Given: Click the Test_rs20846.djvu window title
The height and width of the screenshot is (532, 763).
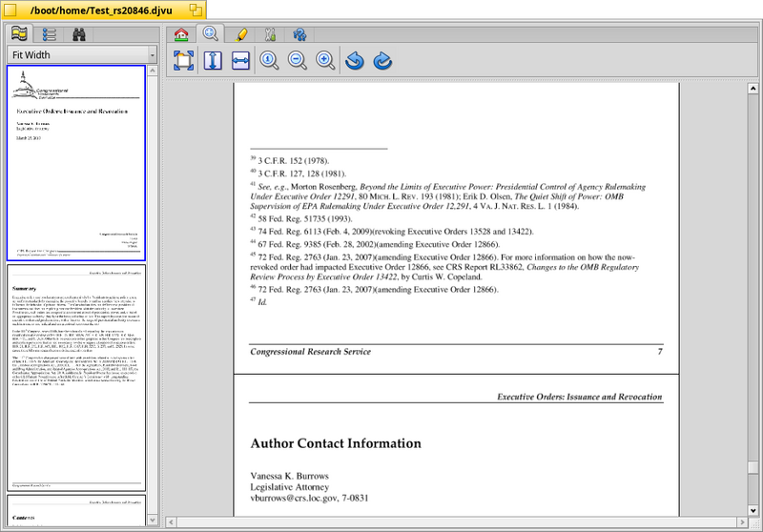Looking at the screenshot, I should coord(101,10).
